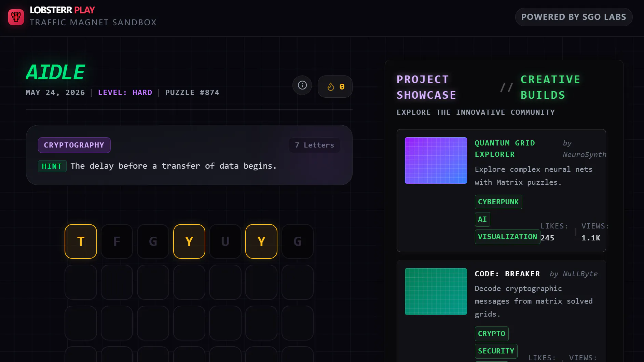Filter by the SECURITY tag

click(496, 351)
